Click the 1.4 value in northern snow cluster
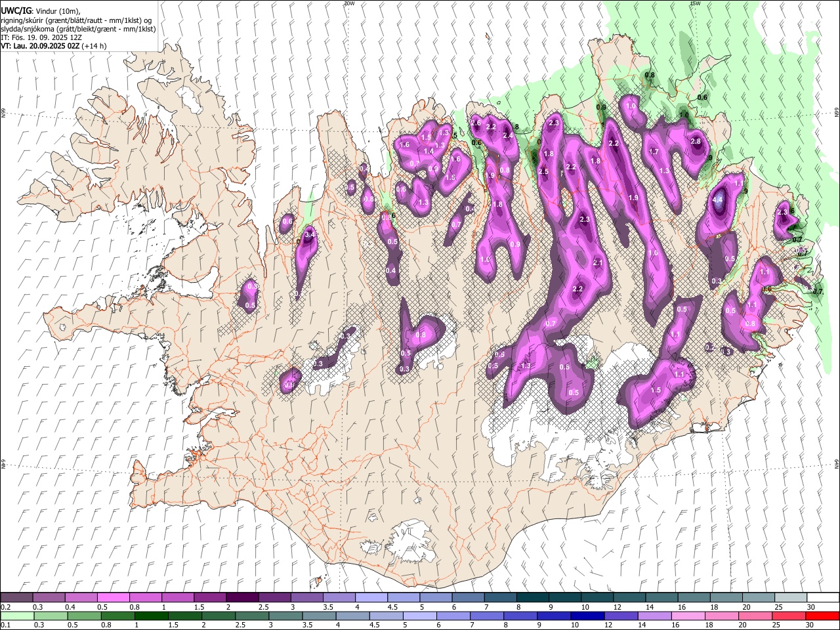This screenshot has width=840, height=630. click(x=429, y=151)
